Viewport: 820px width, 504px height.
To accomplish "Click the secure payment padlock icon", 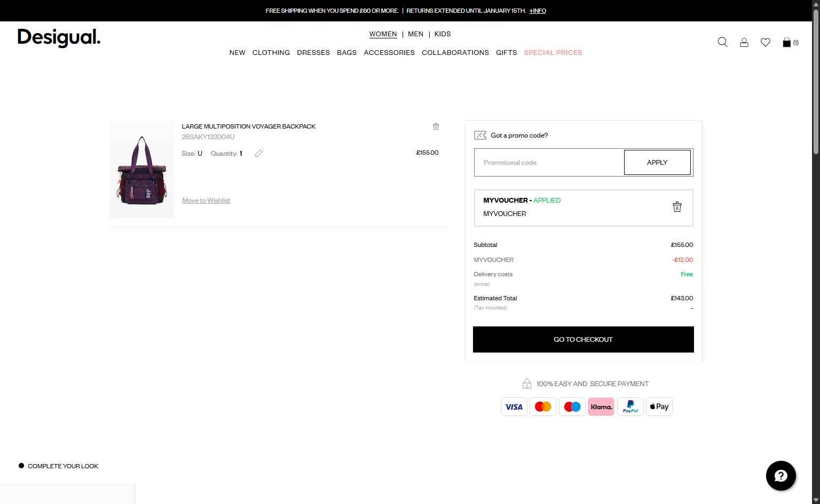I will 527,383.
